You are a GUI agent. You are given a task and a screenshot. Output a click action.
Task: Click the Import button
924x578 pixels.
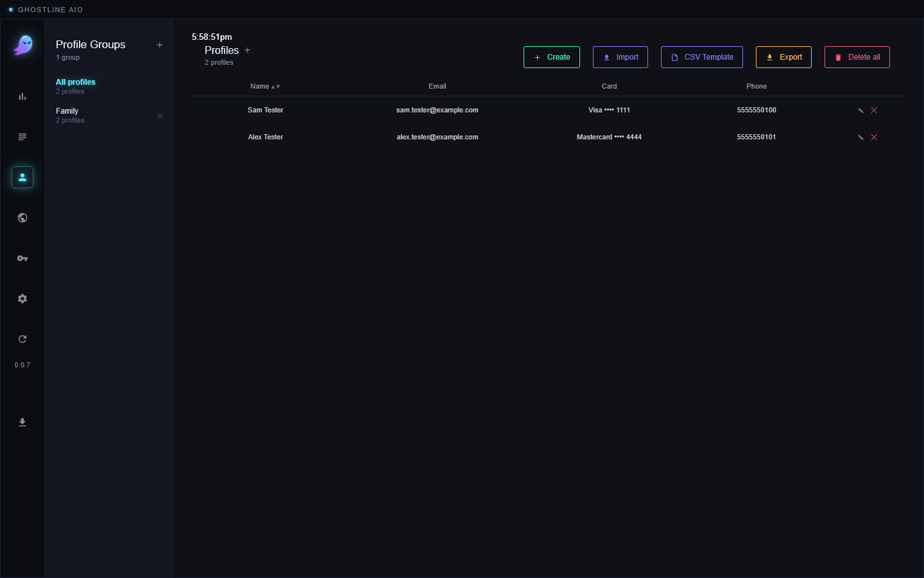[x=620, y=57]
